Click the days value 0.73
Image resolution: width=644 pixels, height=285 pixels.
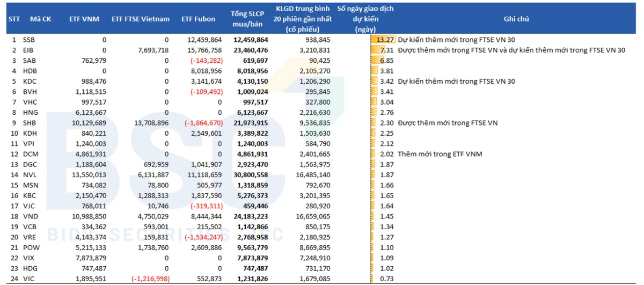(386, 279)
